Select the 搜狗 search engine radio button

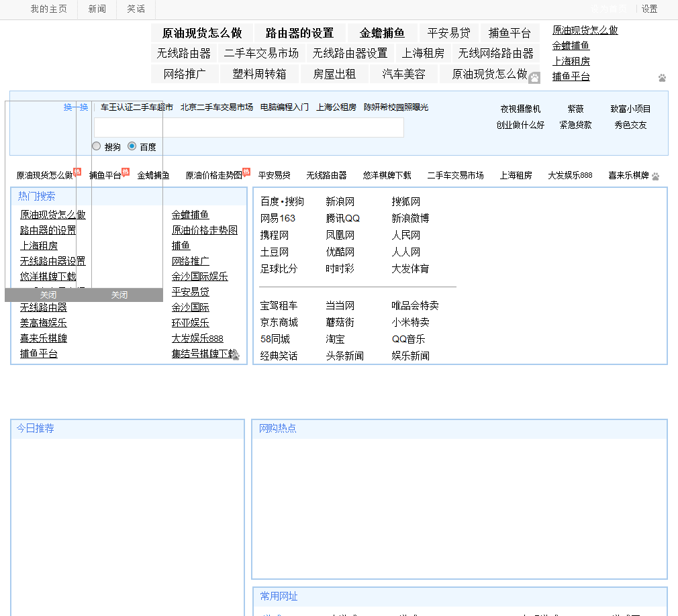97,146
